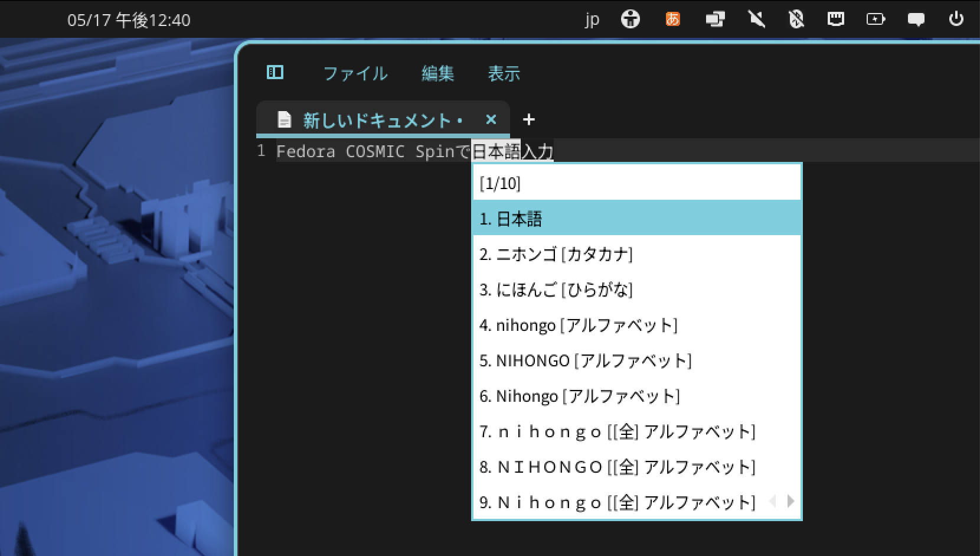The width and height of the screenshot is (980, 556).
Task: Choose candidate 2. ニホンゴ [カタカナ]
Action: [637, 254]
